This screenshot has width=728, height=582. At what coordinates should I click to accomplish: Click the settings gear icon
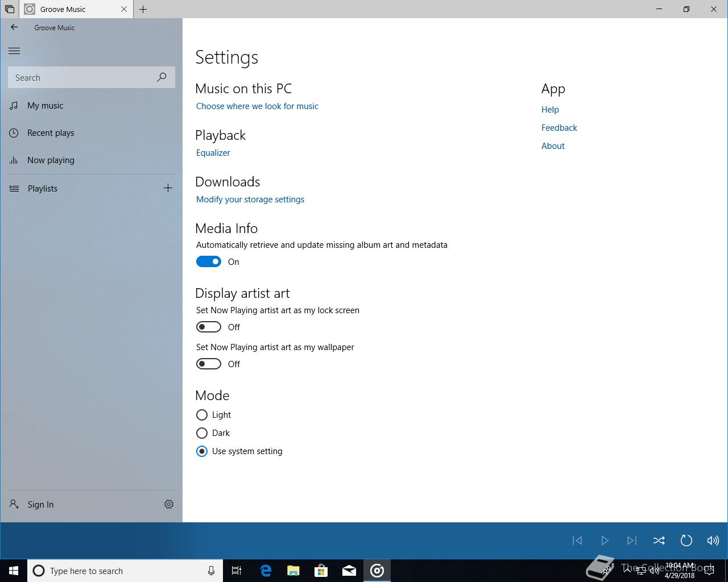169,504
